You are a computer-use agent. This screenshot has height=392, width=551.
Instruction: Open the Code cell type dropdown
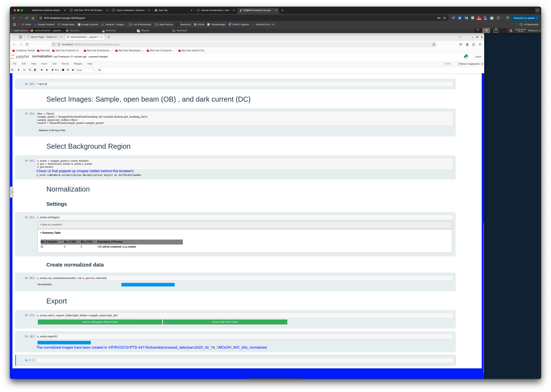85,70
